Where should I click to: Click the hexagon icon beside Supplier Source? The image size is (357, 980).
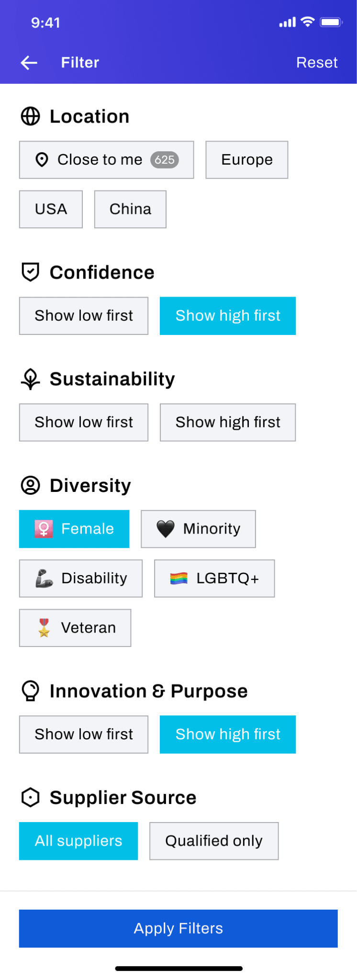pos(31,798)
